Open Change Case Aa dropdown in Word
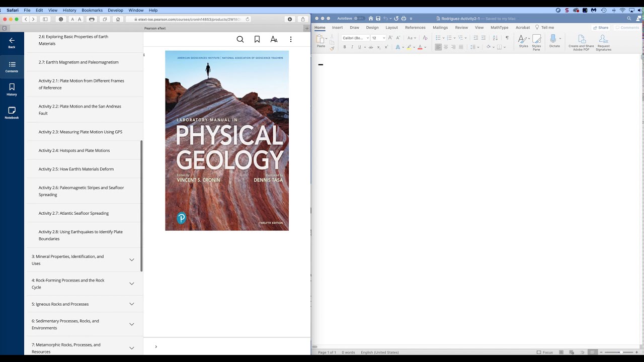644x362 pixels. click(x=412, y=38)
